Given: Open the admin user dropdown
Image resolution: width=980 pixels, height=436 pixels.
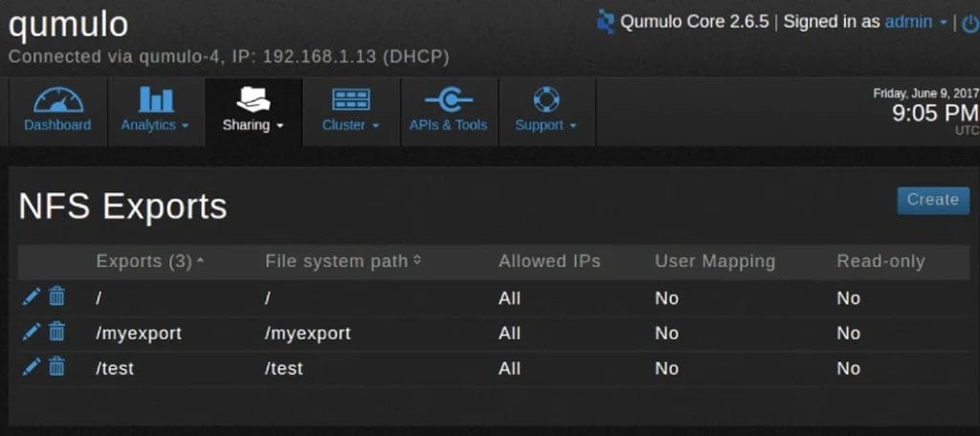Looking at the screenshot, I should pos(916,22).
